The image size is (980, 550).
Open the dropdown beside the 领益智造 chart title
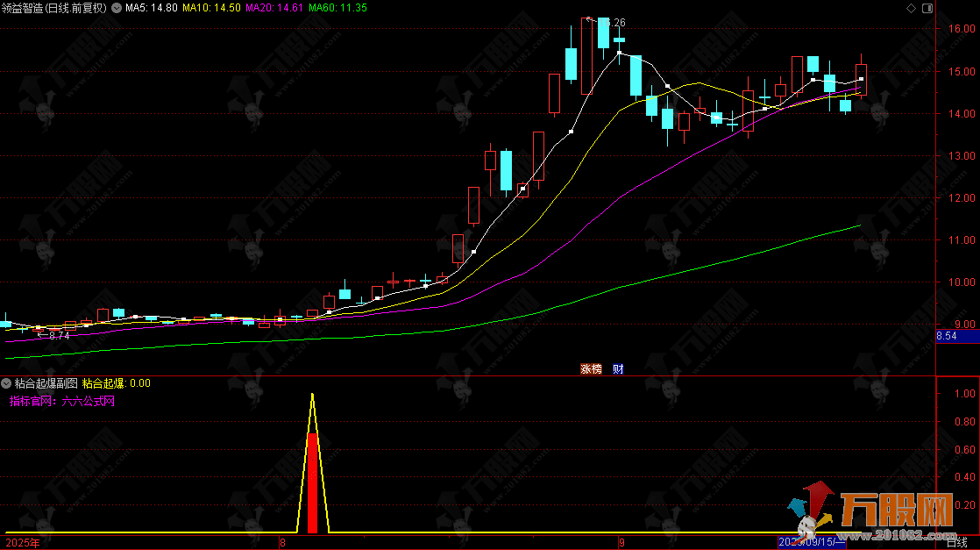117,8
